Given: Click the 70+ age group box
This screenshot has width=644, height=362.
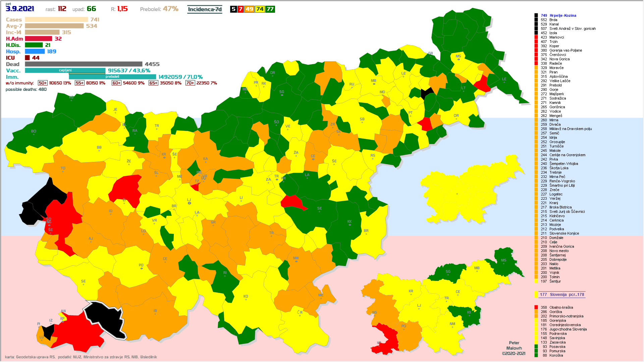Looking at the screenshot, I should 190,83.
